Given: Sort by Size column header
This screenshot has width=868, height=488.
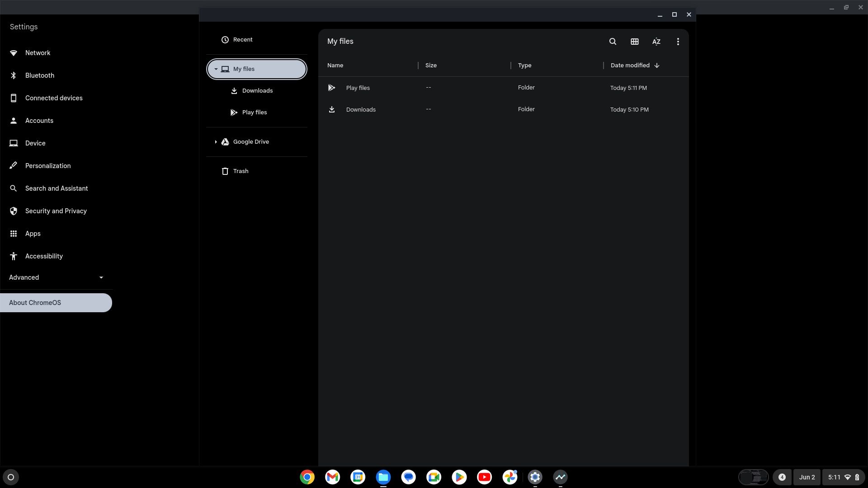Looking at the screenshot, I should click(431, 66).
